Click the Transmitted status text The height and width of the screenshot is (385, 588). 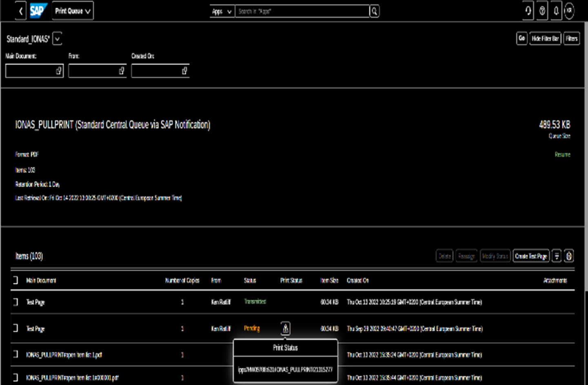[255, 302]
